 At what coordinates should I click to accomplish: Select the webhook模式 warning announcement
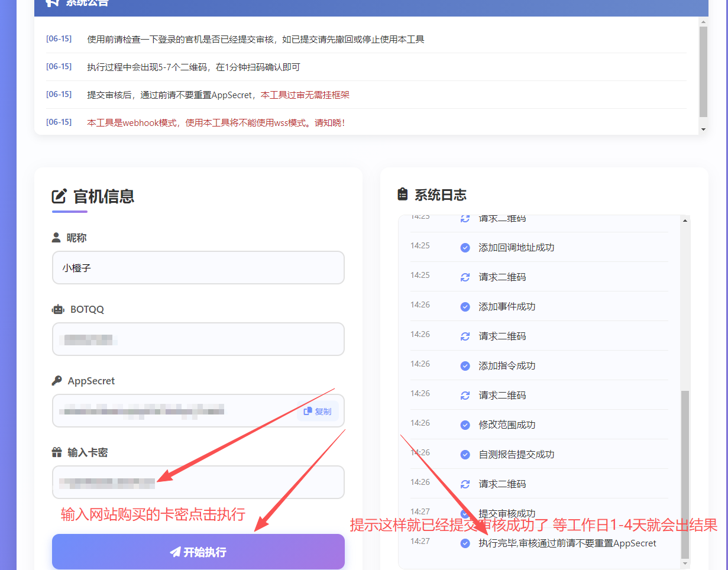point(216,123)
